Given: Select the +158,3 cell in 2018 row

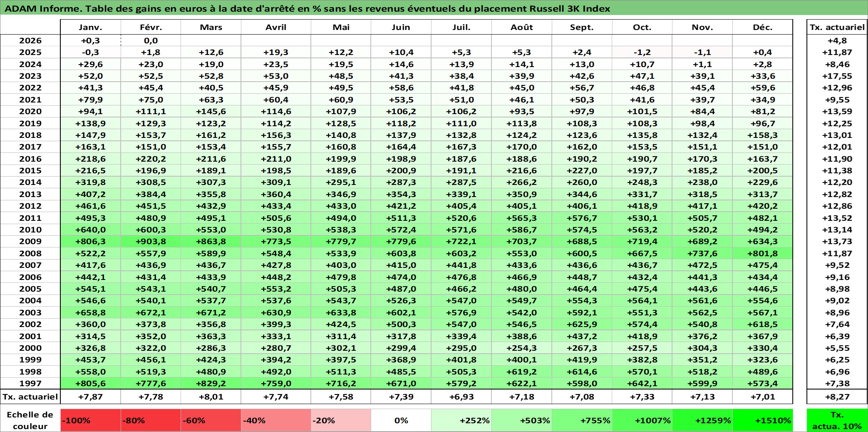Looking at the screenshot, I should pyautogui.click(x=763, y=135).
